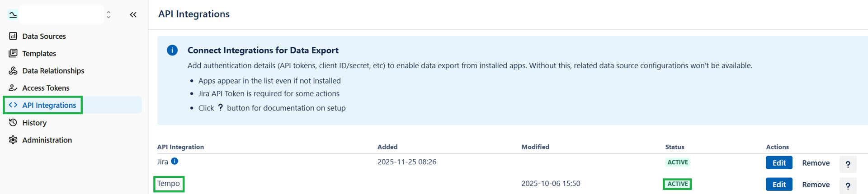Click the Tempo integration name
This screenshot has height=194, width=868.
(x=169, y=184)
